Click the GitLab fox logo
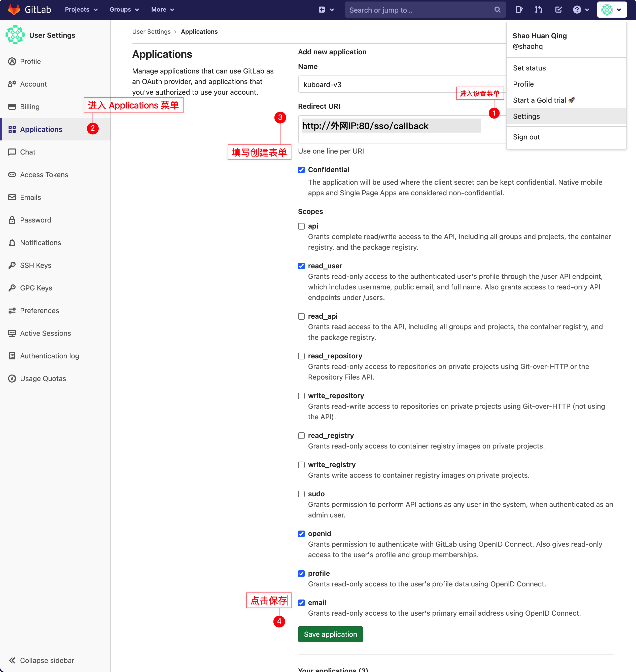This screenshot has width=636, height=672. tap(14, 10)
